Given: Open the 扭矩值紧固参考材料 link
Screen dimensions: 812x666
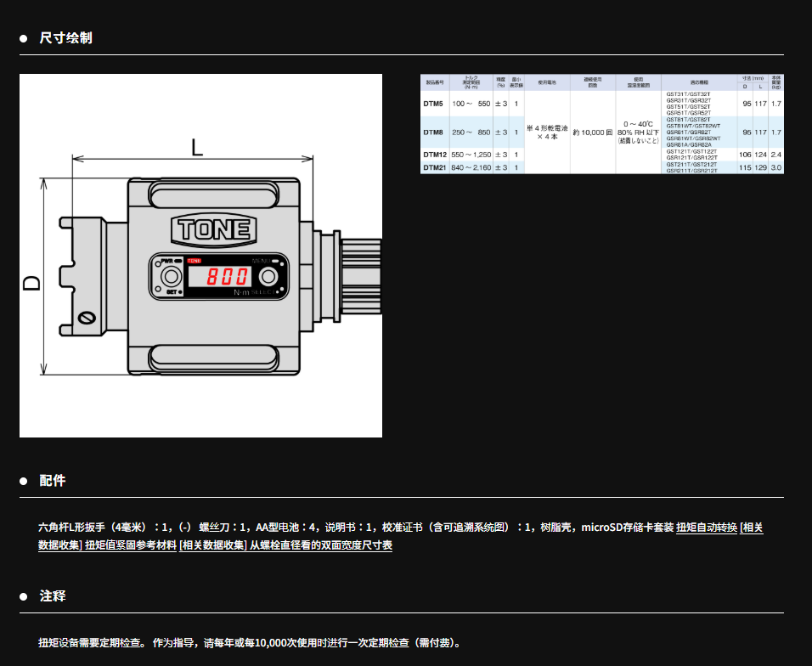Looking at the screenshot, I should 131,545.
